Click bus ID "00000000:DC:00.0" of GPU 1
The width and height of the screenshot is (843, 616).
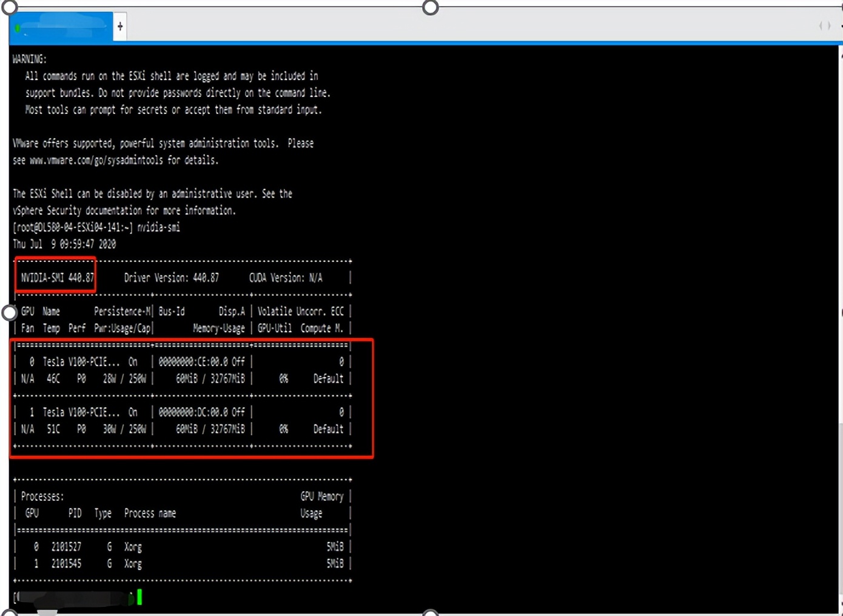(x=193, y=412)
